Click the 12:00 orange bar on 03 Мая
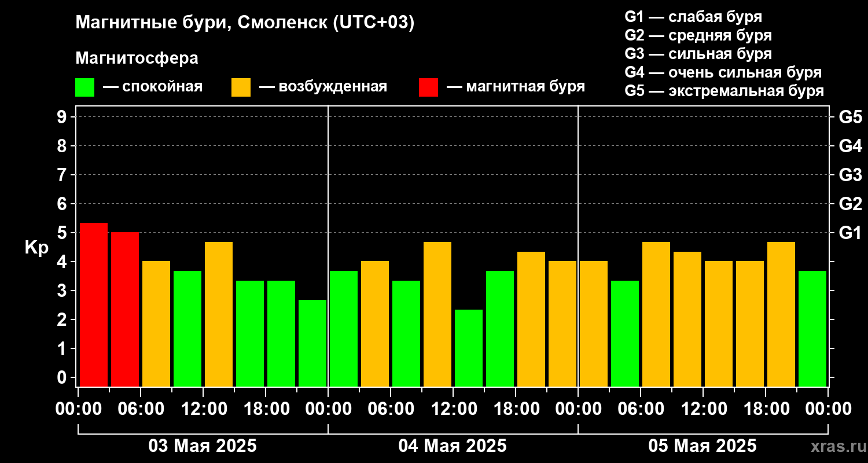The height and width of the screenshot is (463, 868). 219,314
